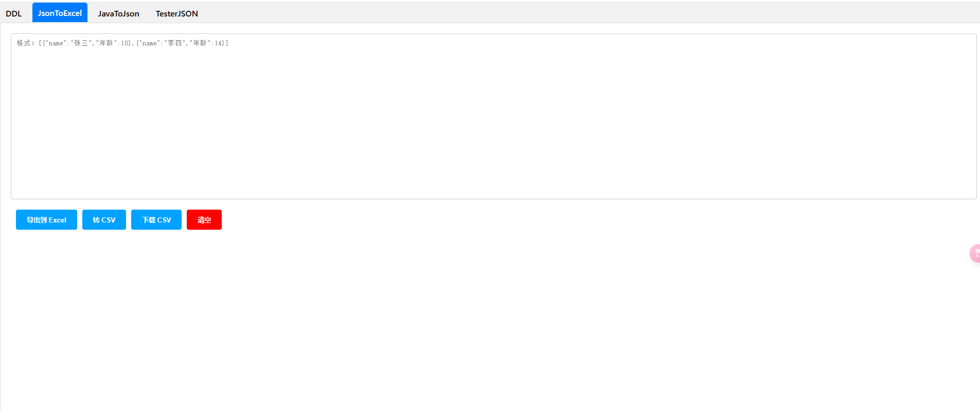Screen dimensions: 980x411
Task: Go to the DDL tool tab
Action: pyautogui.click(x=14, y=13)
